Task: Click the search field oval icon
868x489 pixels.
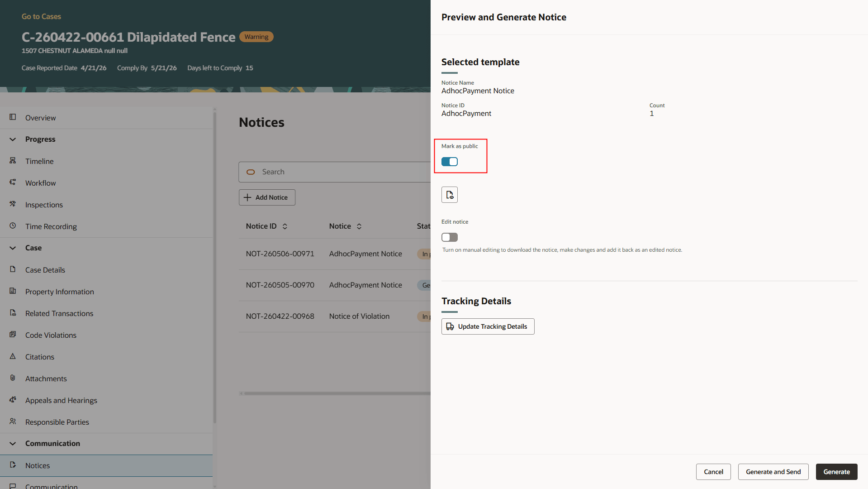Action: click(x=251, y=172)
